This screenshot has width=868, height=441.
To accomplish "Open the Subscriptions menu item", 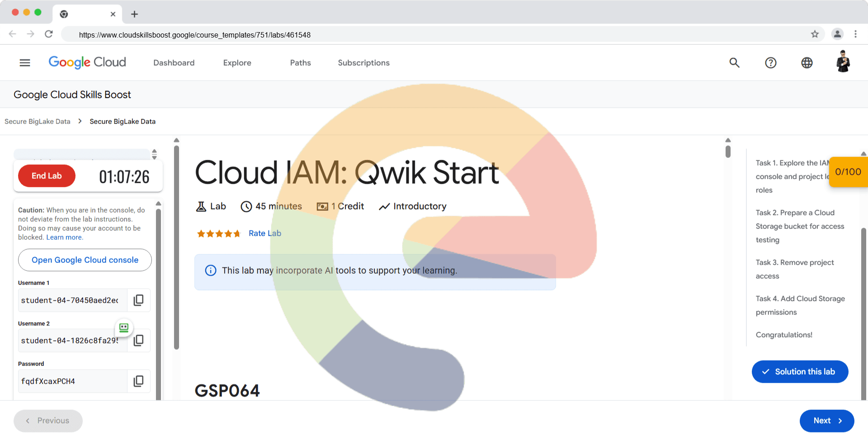I will (363, 63).
